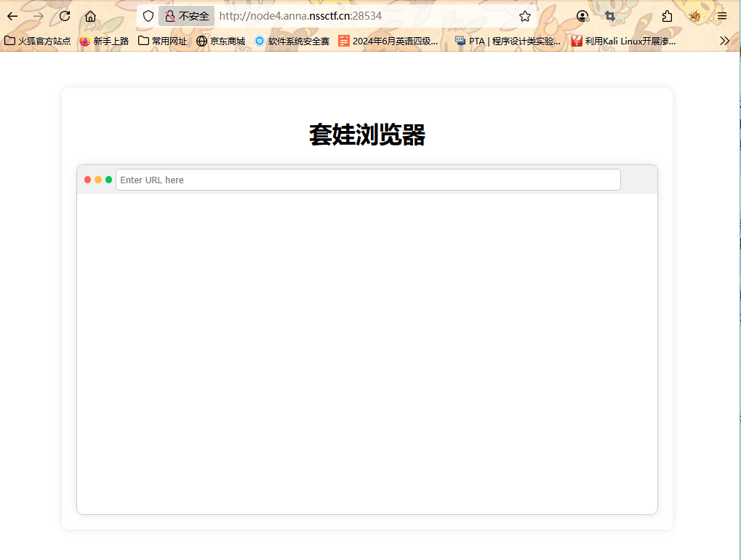Bookmark this page with the star

tap(525, 16)
